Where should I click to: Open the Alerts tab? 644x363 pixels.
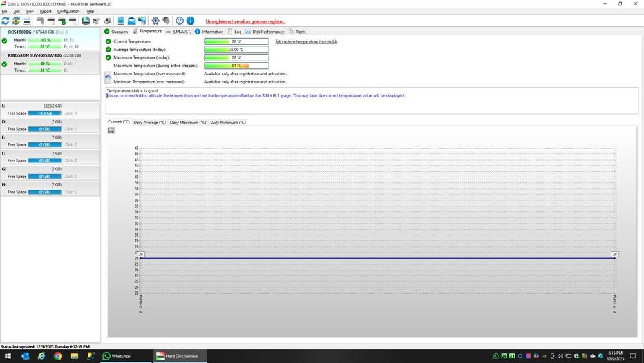pos(297,32)
